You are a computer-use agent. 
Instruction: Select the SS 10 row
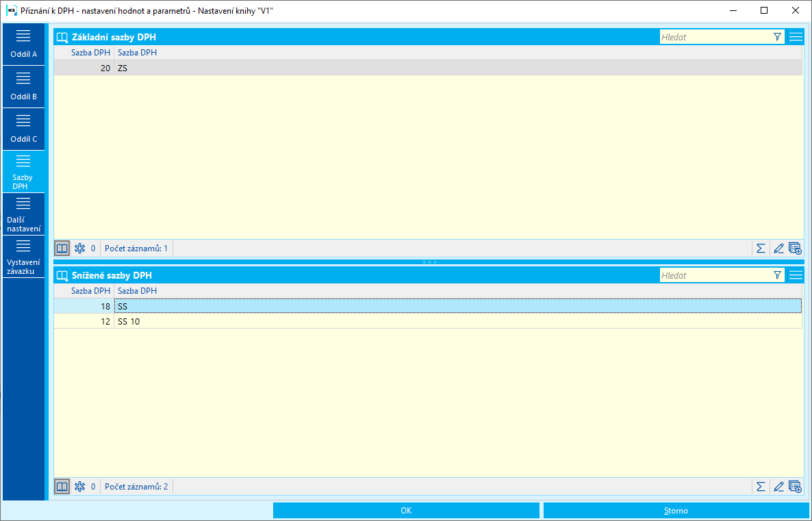point(428,322)
